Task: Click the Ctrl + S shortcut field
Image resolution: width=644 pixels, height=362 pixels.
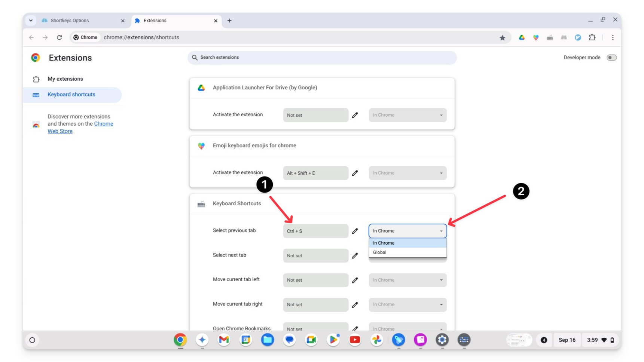Action: [315, 231]
